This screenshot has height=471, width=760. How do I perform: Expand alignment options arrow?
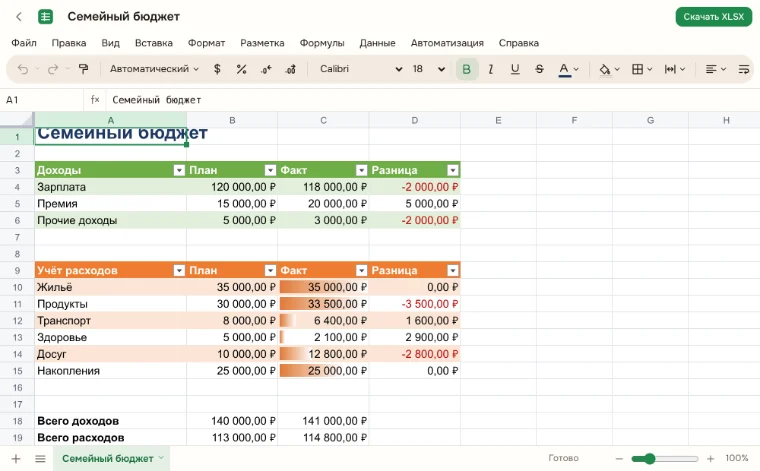(x=723, y=69)
